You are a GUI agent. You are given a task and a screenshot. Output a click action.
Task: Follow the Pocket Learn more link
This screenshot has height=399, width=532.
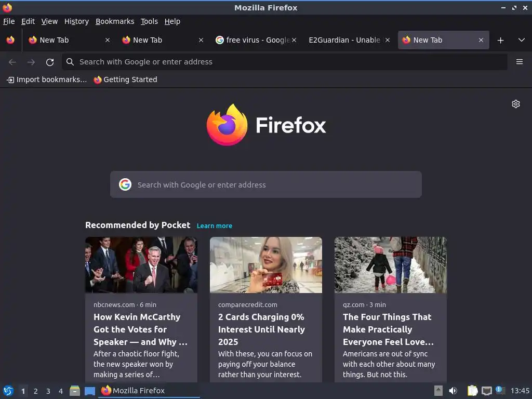pyautogui.click(x=215, y=225)
